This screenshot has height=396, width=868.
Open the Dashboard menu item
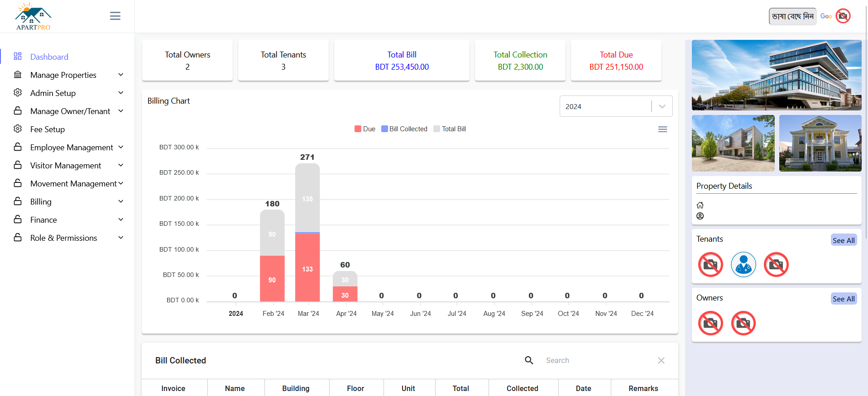tap(49, 57)
